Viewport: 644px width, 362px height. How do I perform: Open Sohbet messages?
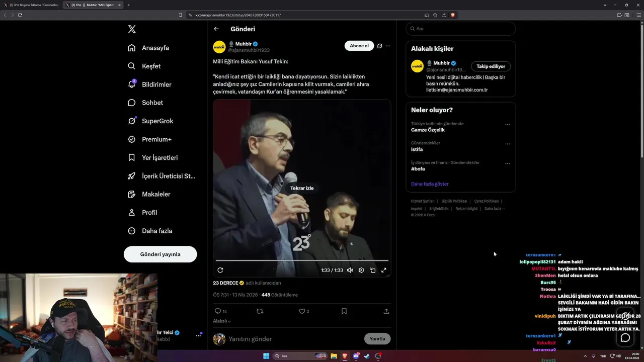coord(145,103)
